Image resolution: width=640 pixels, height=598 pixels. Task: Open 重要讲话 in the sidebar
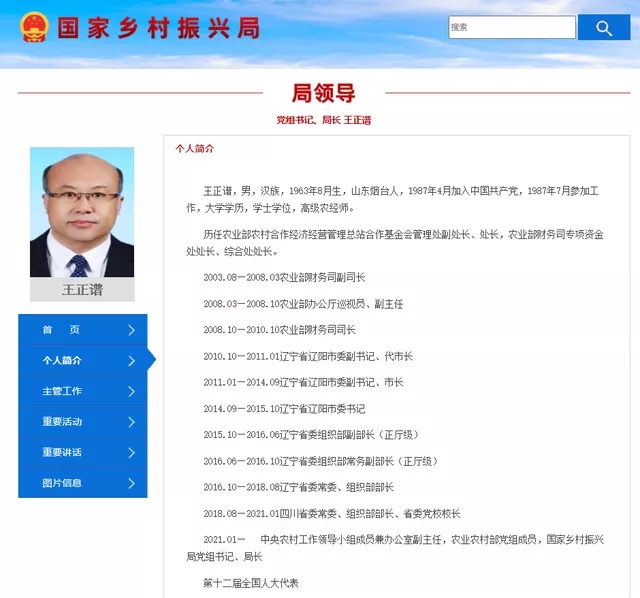62,452
